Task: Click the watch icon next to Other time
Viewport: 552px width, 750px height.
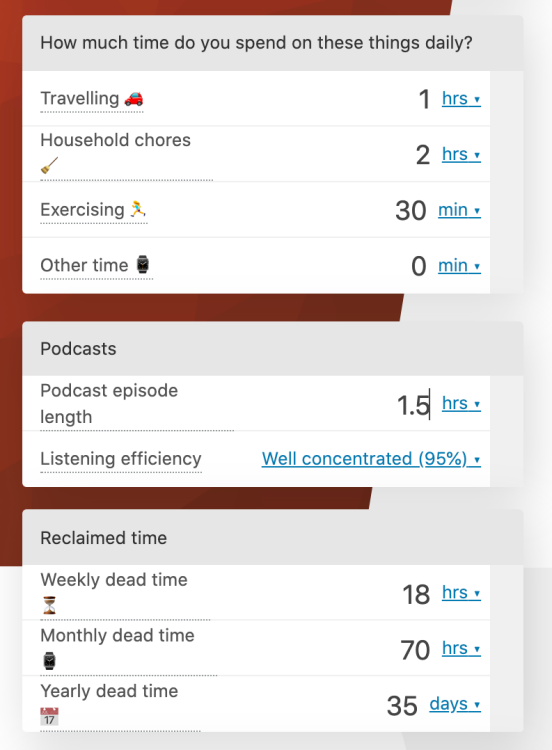Action: 143,265
